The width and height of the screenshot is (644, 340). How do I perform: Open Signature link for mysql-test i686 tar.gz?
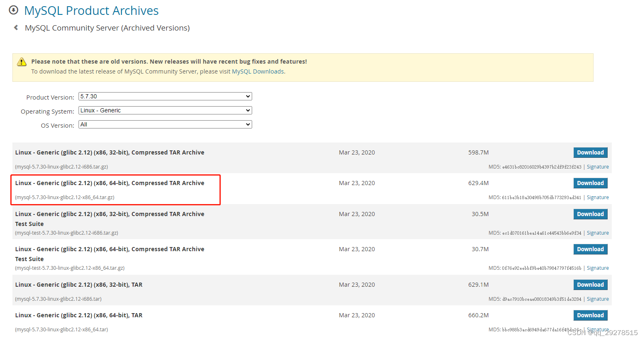(598, 233)
